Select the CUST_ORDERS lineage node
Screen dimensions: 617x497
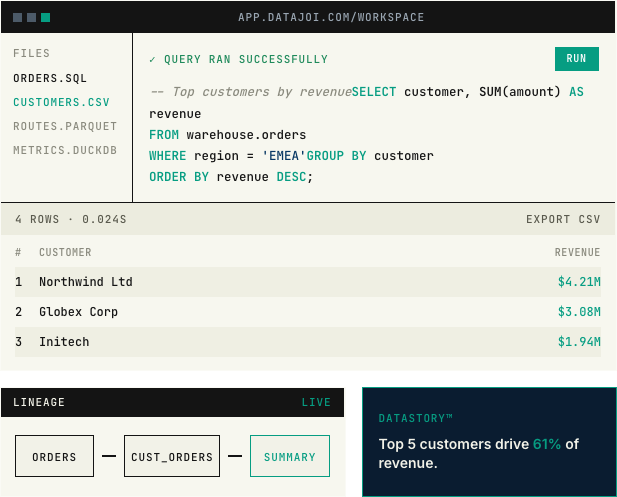(x=172, y=456)
